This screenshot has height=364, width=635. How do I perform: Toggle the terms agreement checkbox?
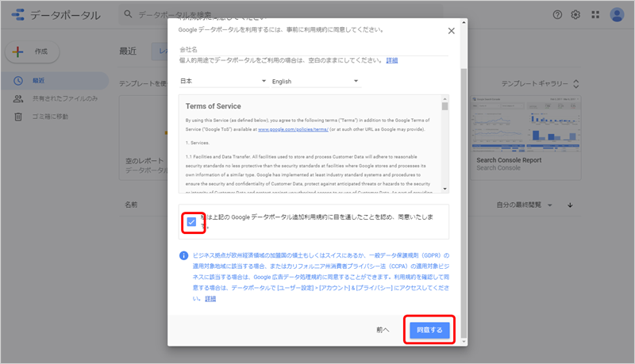pyautogui.click(x=191, y=221)
